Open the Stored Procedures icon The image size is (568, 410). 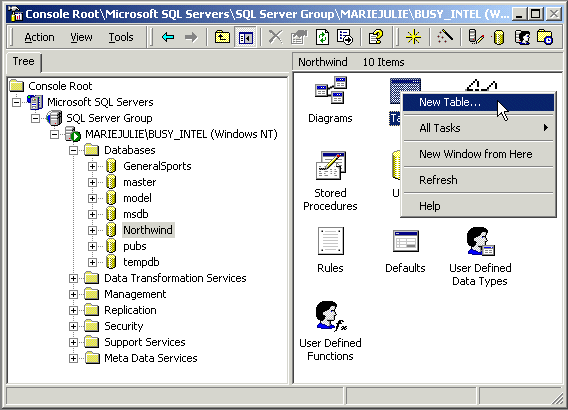pos(330,166)
